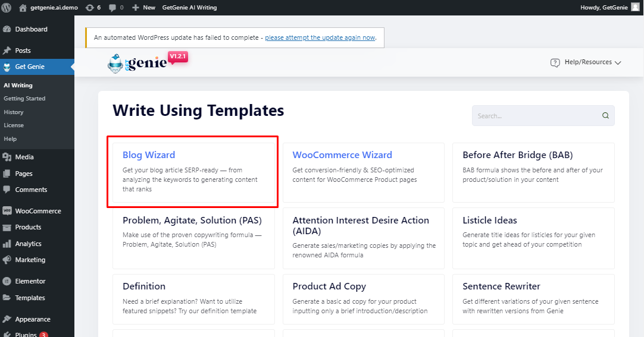Click the Plugins update count badge
This screenshot has height=337, width=644.
pos(43,335)
